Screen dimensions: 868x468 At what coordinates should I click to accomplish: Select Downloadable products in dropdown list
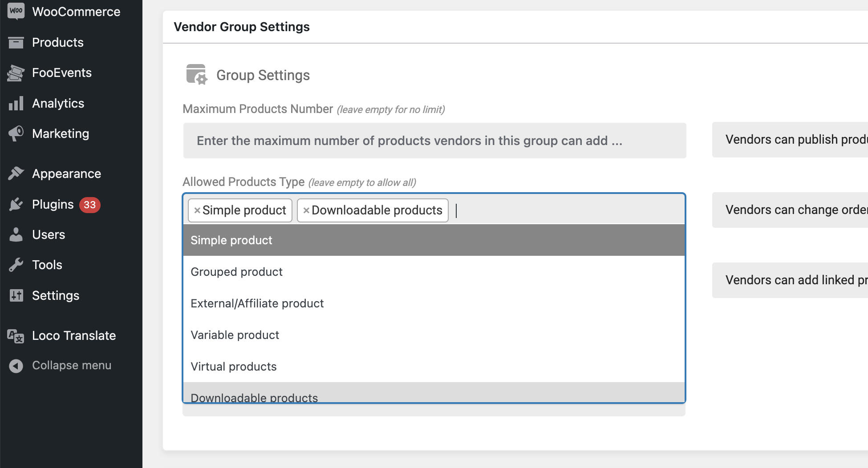[x=434, y=393]
